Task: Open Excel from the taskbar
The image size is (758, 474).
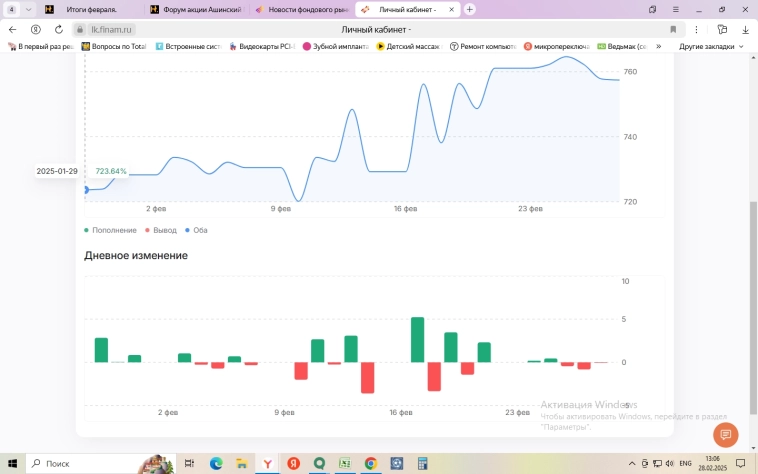Action: (x=345, y=464)
